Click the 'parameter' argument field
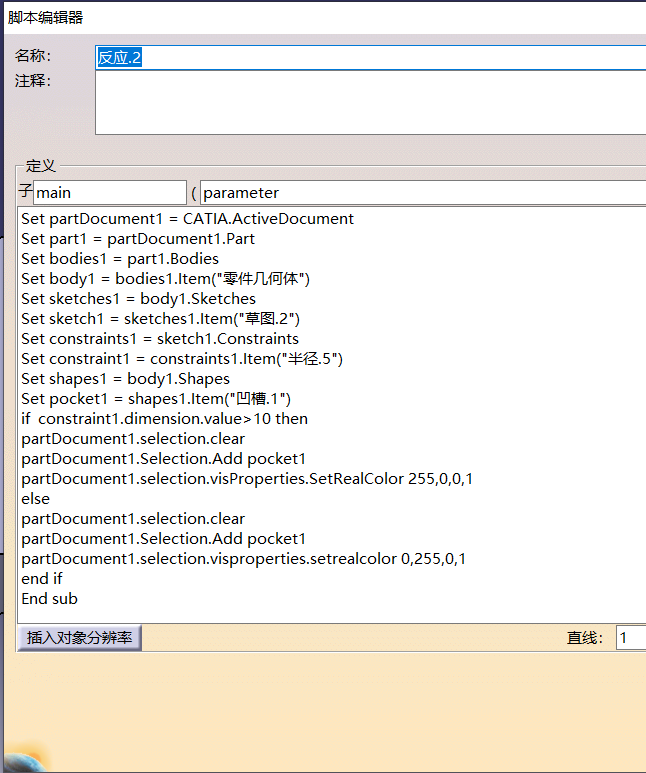The width and height of the screenshot is (646, 773). (423, 192)
